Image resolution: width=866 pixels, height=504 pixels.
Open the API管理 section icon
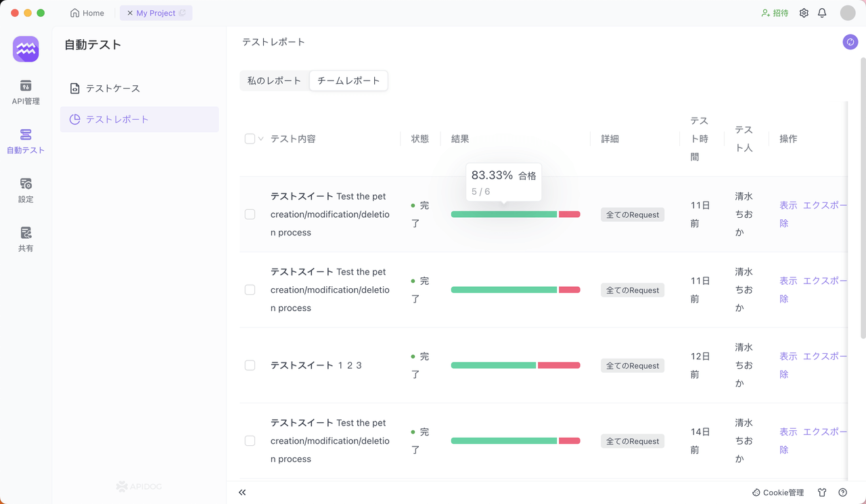[x=26, y=85]
